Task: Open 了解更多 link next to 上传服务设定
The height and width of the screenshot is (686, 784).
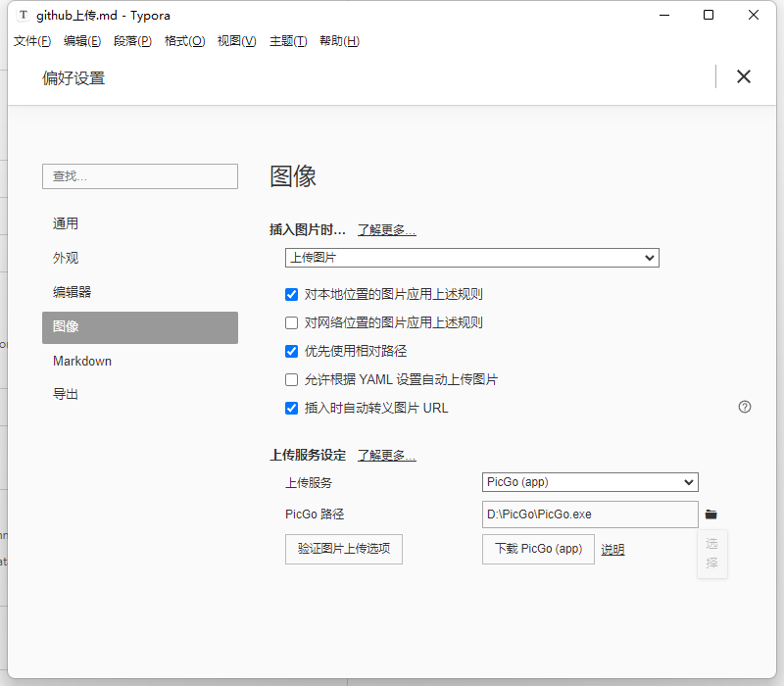Action: coord(386,456)
